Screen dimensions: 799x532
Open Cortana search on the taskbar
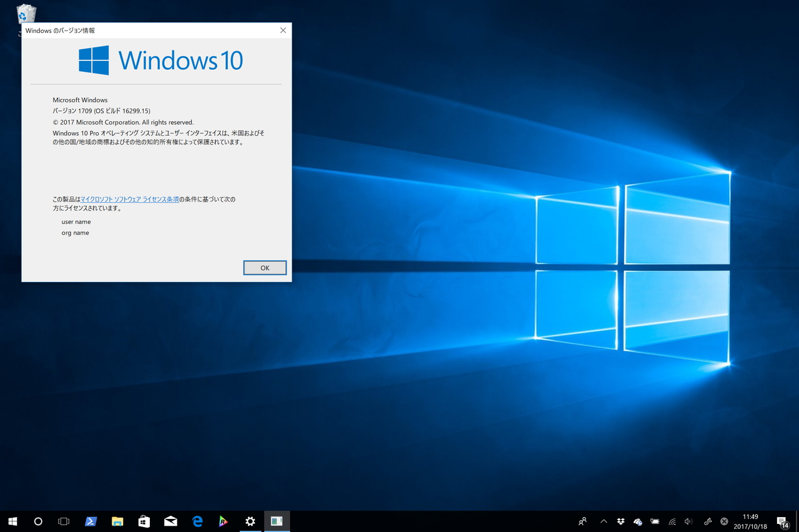(x=38, y=521)
